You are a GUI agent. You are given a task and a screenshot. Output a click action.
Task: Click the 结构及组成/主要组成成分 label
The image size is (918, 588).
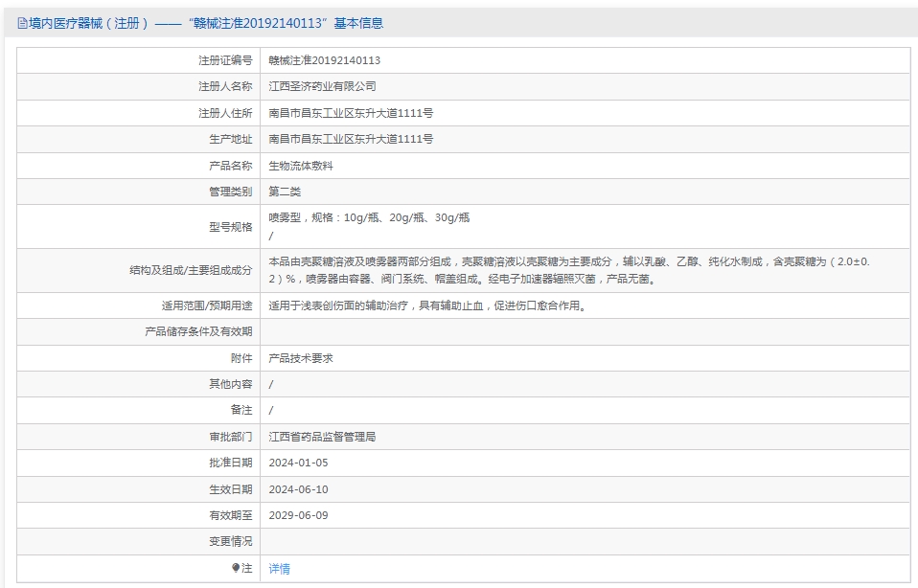[191, 270]
